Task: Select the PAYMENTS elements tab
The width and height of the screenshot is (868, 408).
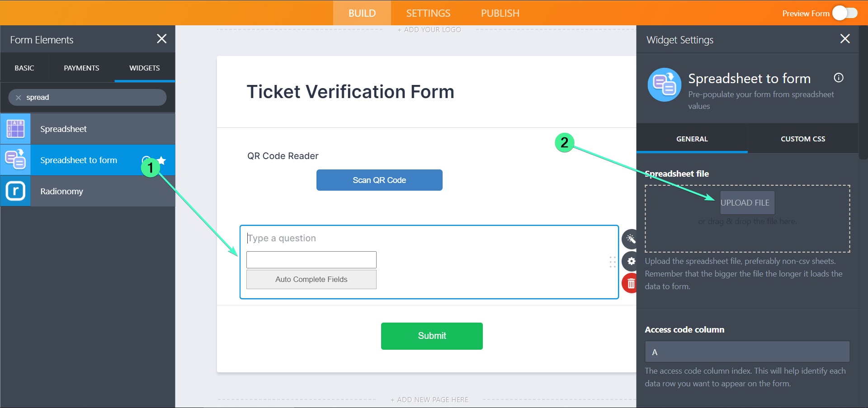Action: (x=81, y=68)
